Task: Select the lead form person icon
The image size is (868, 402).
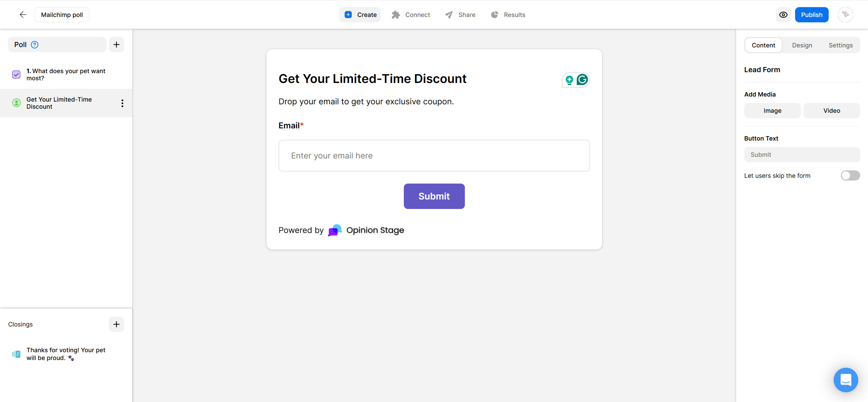Action: [x=16, y=103]
